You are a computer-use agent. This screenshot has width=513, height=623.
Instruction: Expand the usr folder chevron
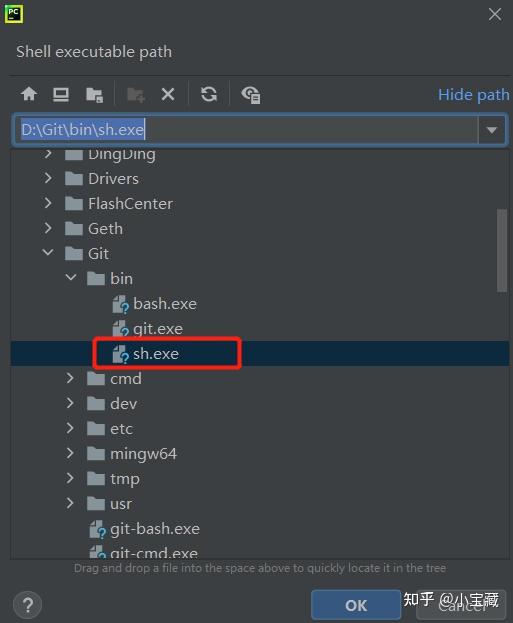(70, 503)
